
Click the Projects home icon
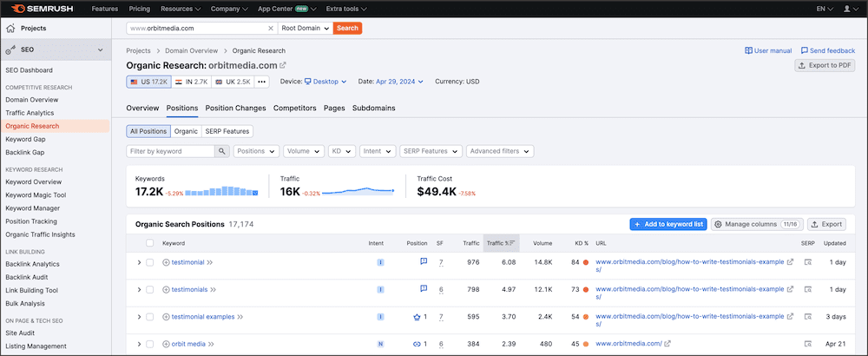pyautogui.click(x=10, y=29)
